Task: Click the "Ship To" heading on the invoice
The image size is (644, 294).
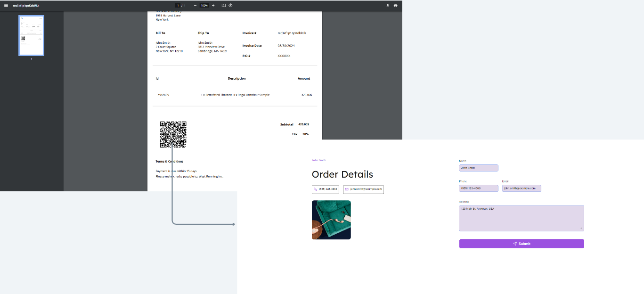Action: (203, 33)
